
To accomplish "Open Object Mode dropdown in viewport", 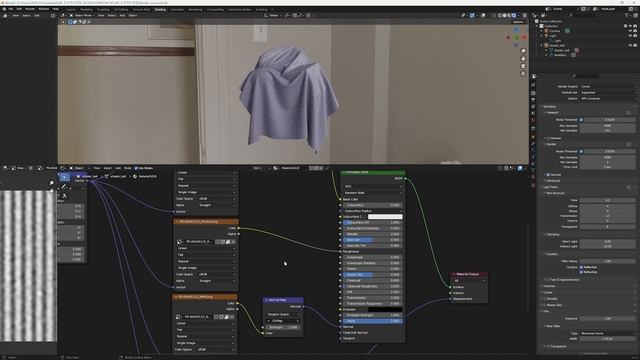I will click(x=82, y=16).
